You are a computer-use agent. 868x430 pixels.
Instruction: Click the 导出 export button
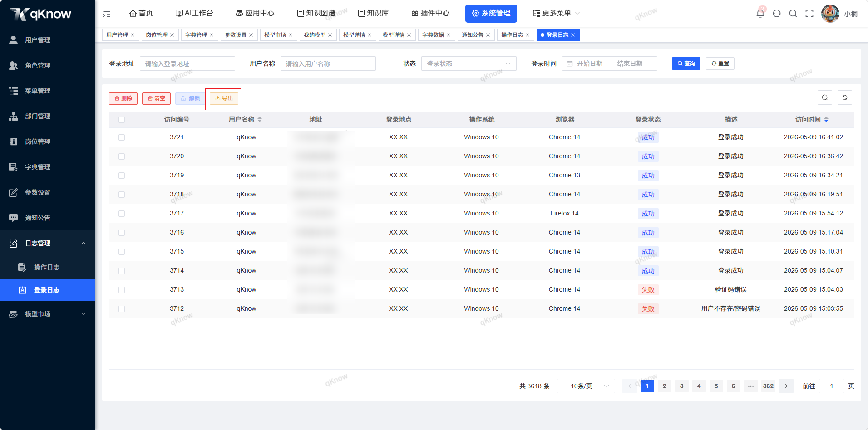(x=224, y=98)
